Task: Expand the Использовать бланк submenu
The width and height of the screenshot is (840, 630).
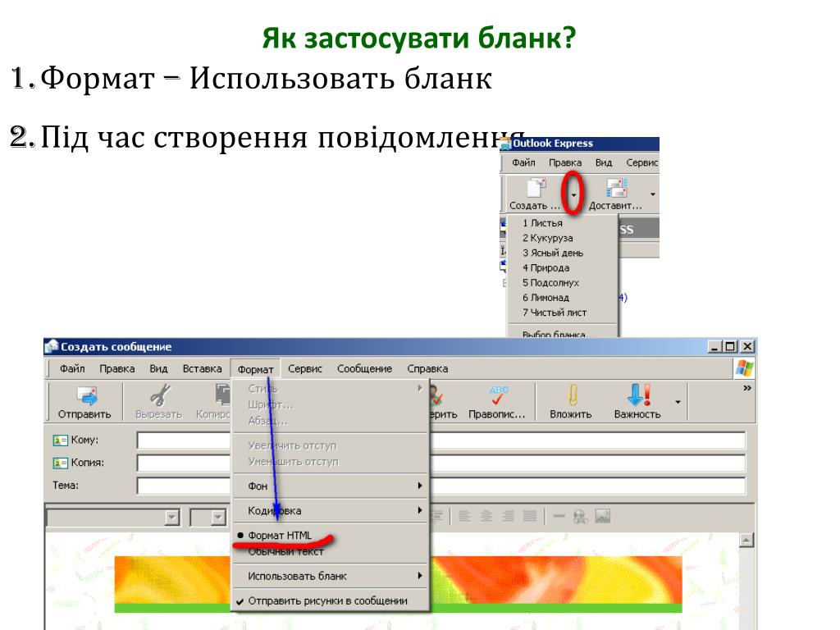Action: click(331, 577)
